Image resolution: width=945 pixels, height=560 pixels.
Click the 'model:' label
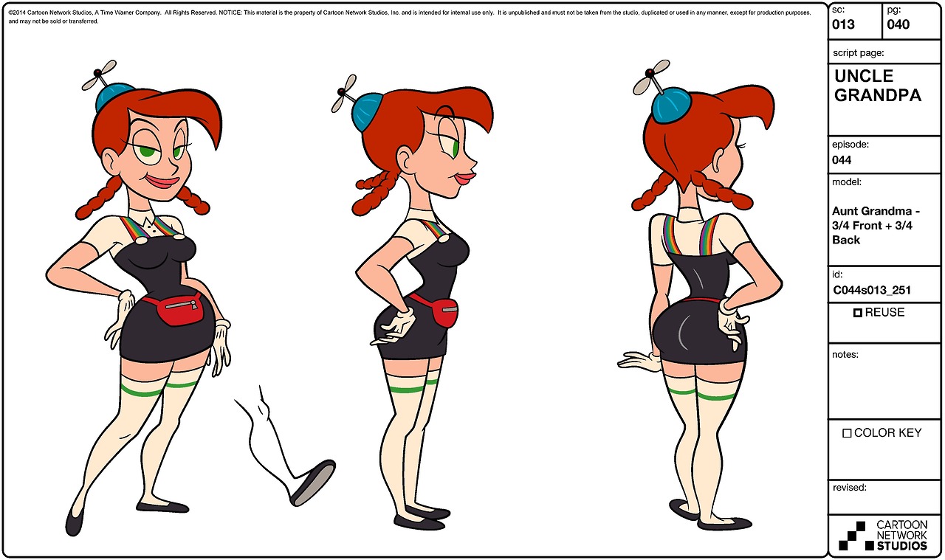(x=847, y=182)
